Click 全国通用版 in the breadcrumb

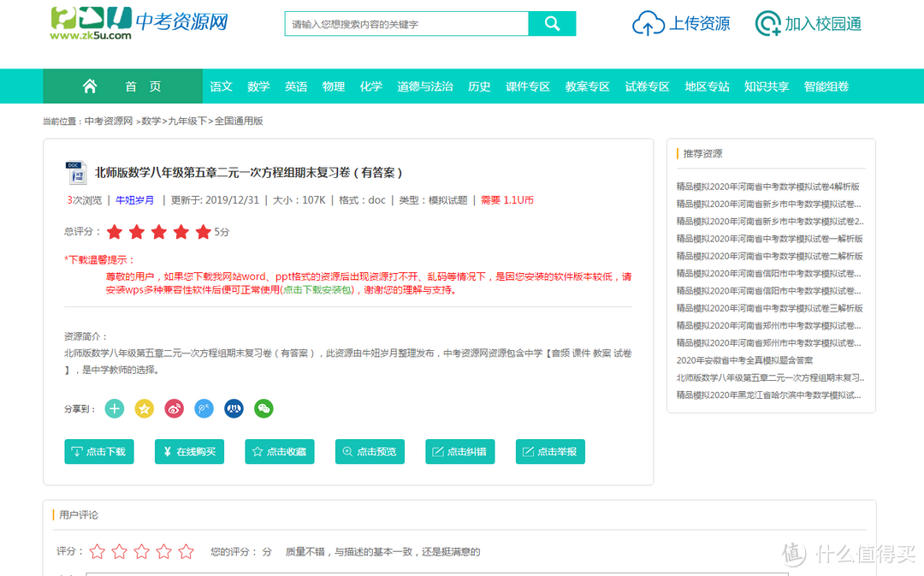(239, 121)
